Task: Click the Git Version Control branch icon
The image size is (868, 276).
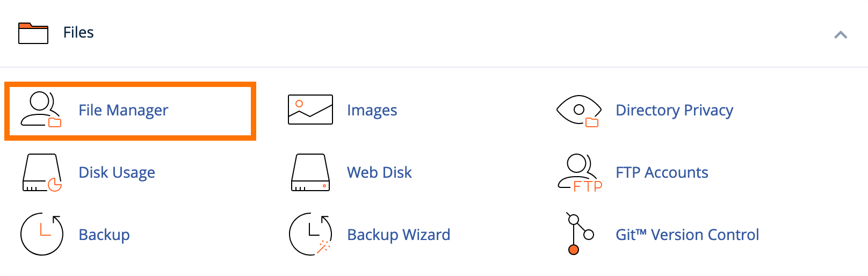Action: (580, 234)
